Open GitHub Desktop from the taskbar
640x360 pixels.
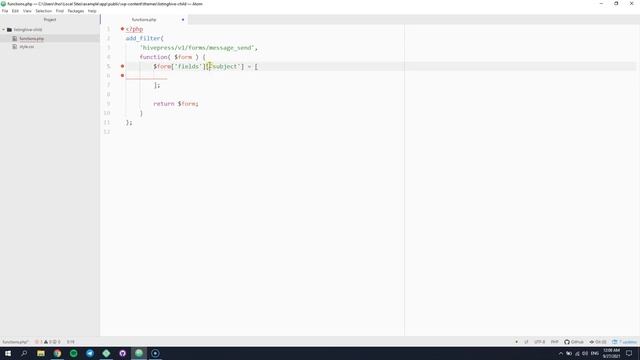tap(122, 353)
